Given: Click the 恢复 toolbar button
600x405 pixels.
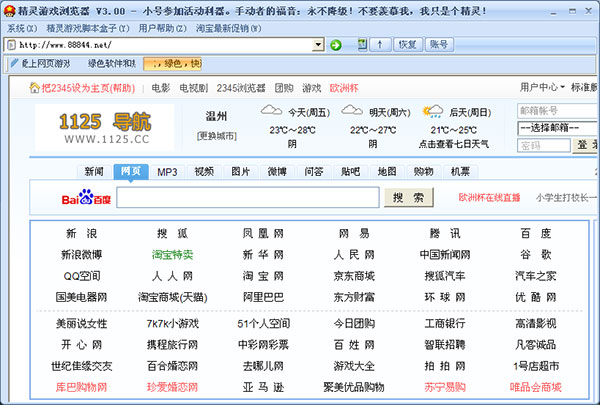Looking at the screenshot, I should [x=407, y=44].
